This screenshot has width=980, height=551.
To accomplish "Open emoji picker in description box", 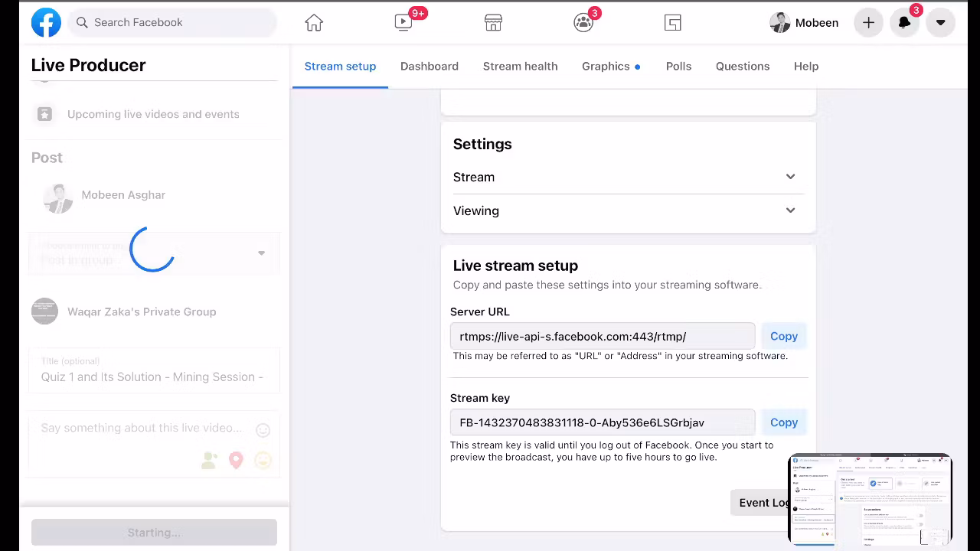I will [263, 430].
